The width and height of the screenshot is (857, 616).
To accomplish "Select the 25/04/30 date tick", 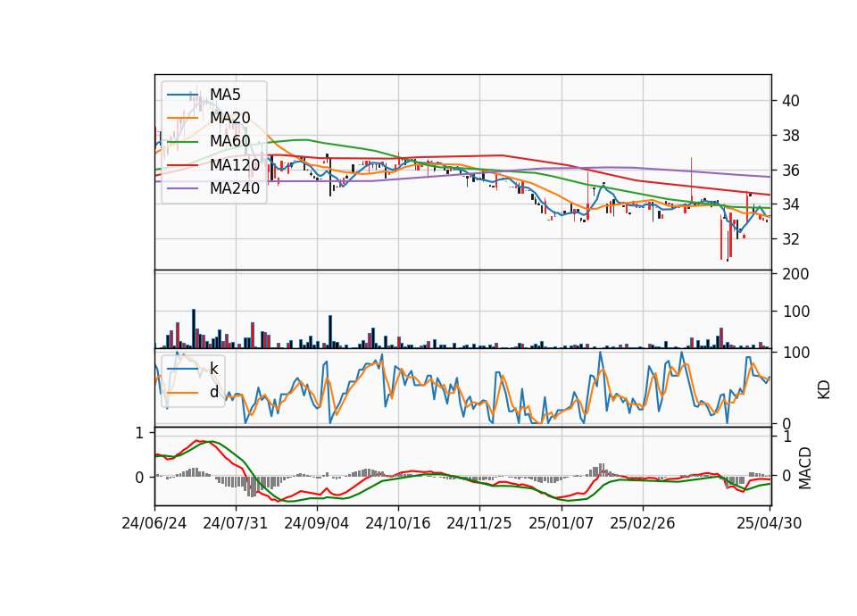I will point(769,523).
